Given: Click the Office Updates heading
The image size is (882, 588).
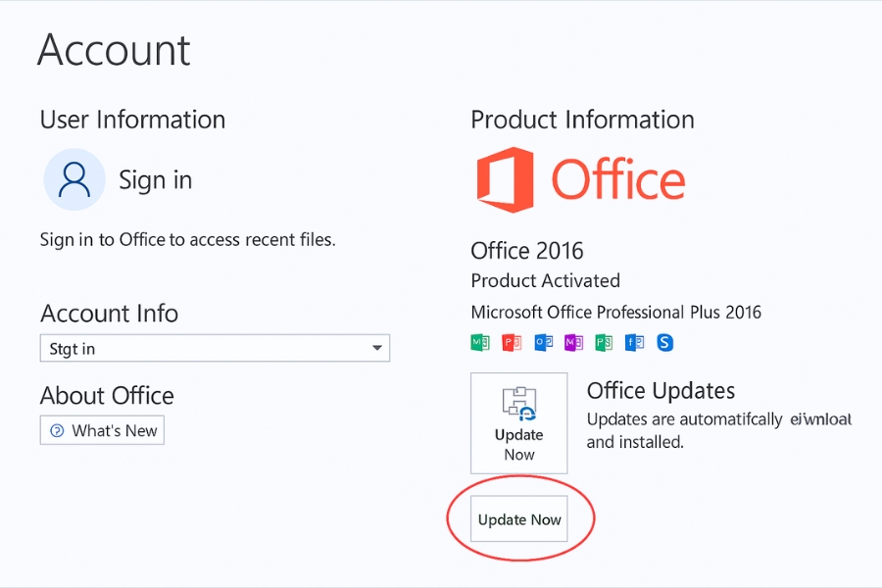Looking at the screenshot, I should click(x=661, y=391).
